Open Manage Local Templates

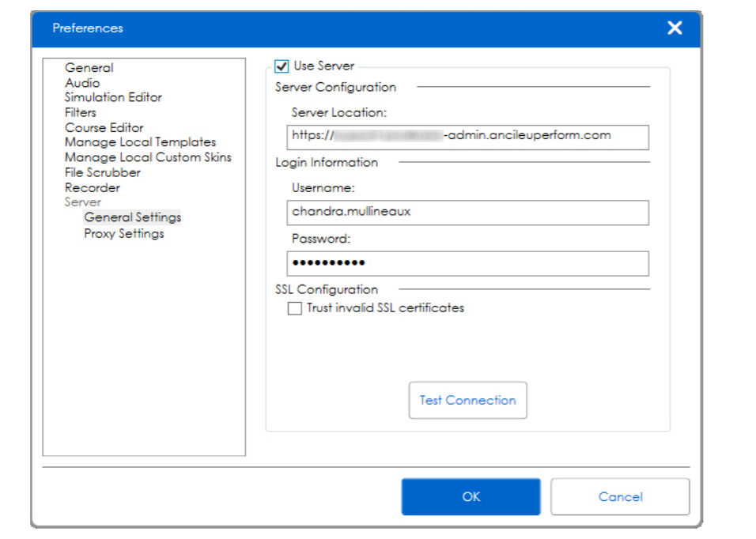[x=140, y=142]
